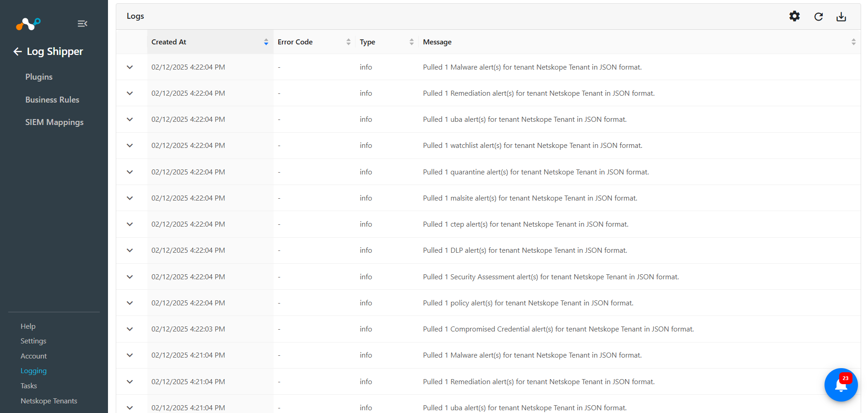The height and width of the screenshot is (413, 868).
Task: Click the 'Pulled 1 ctep alert(s)' message
Action: (526, 224)
